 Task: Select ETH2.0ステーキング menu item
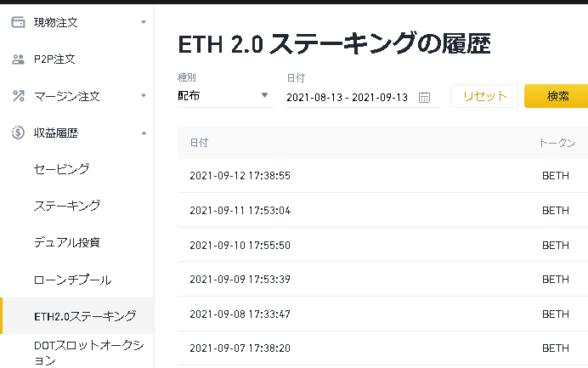[85, 316]
